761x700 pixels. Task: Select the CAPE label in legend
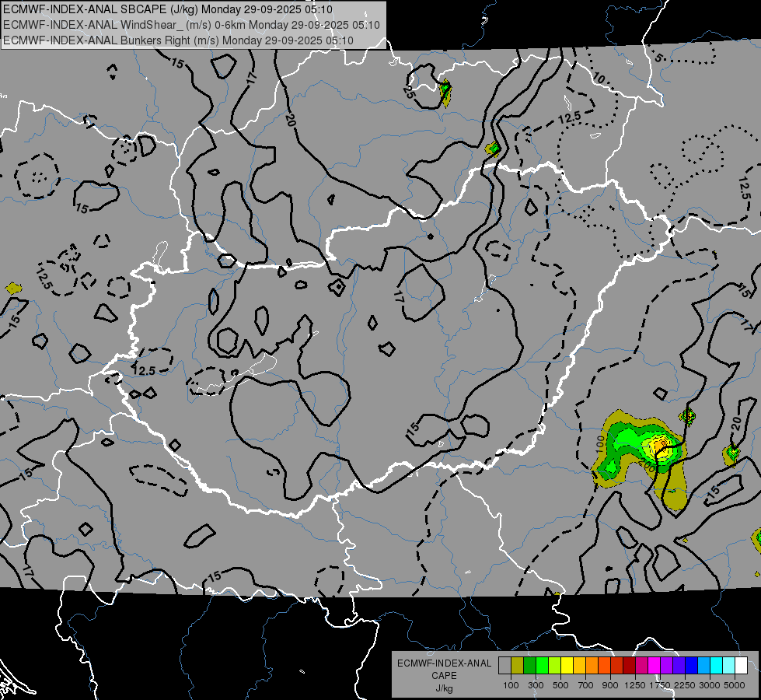[444, 675]
